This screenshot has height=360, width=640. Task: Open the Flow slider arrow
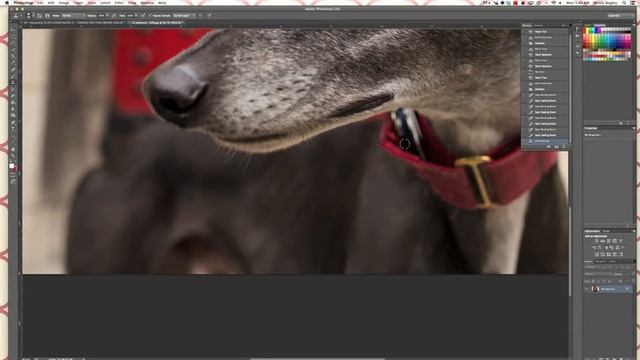point(136,16)
